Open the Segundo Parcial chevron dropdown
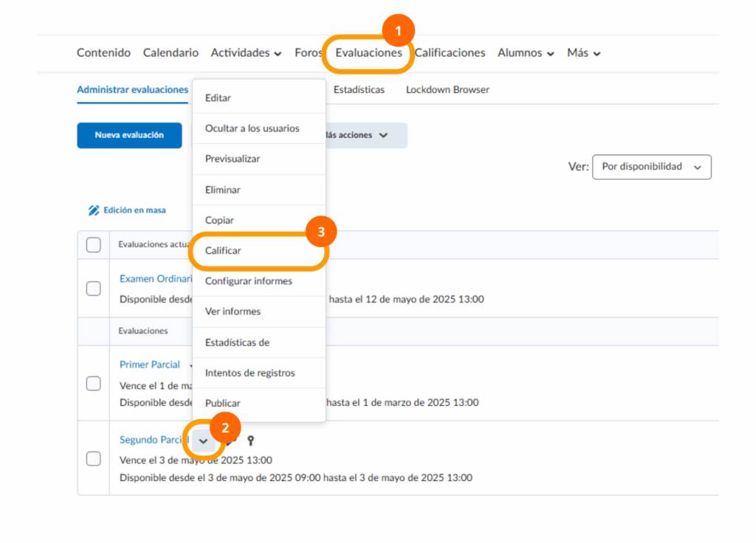 (204, 441)
